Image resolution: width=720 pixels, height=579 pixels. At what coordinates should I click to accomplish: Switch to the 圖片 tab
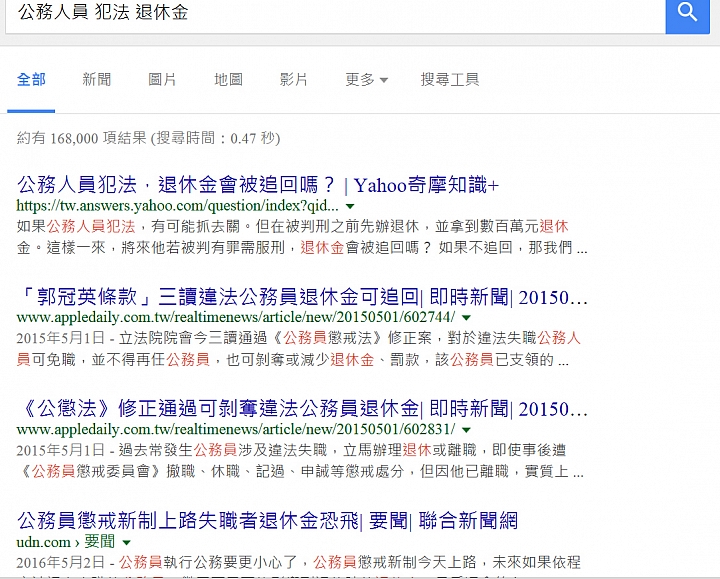(162, 79)
